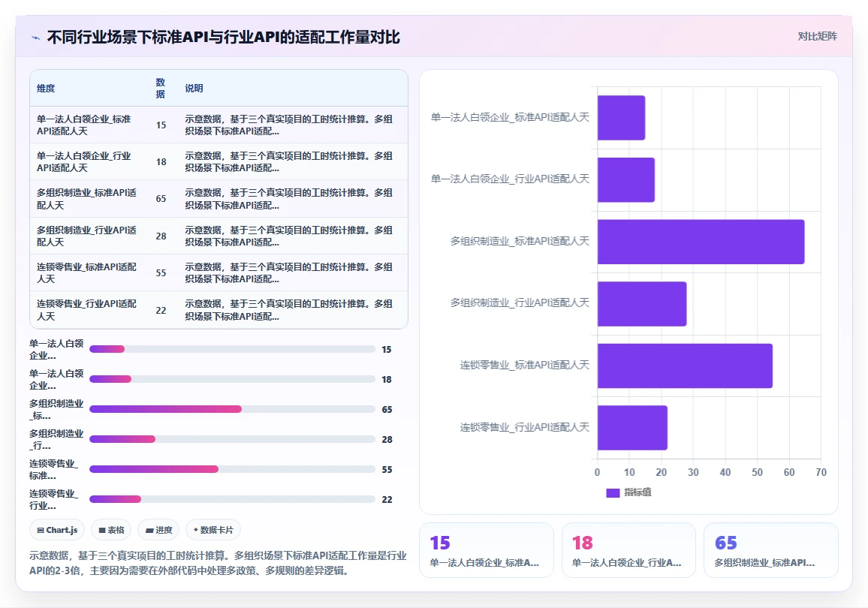Click the table value 22
This screenshot has width=868, height=608.
tap(161, 310)
